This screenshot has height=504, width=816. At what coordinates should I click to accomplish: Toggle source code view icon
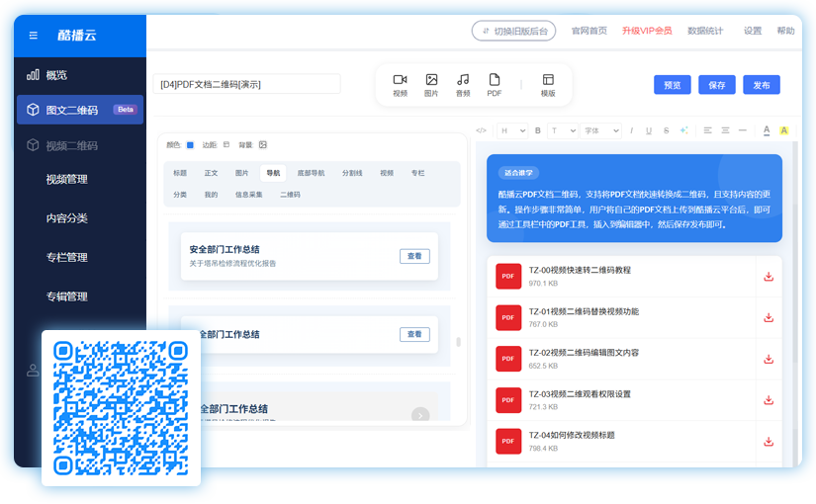(481, 130)
